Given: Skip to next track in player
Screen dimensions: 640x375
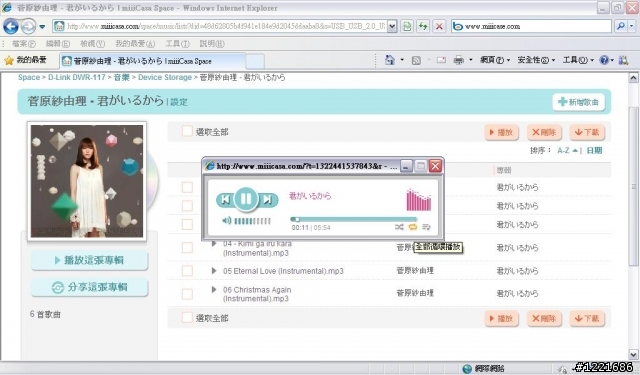Looking at the screenshot, I should 268,199.
